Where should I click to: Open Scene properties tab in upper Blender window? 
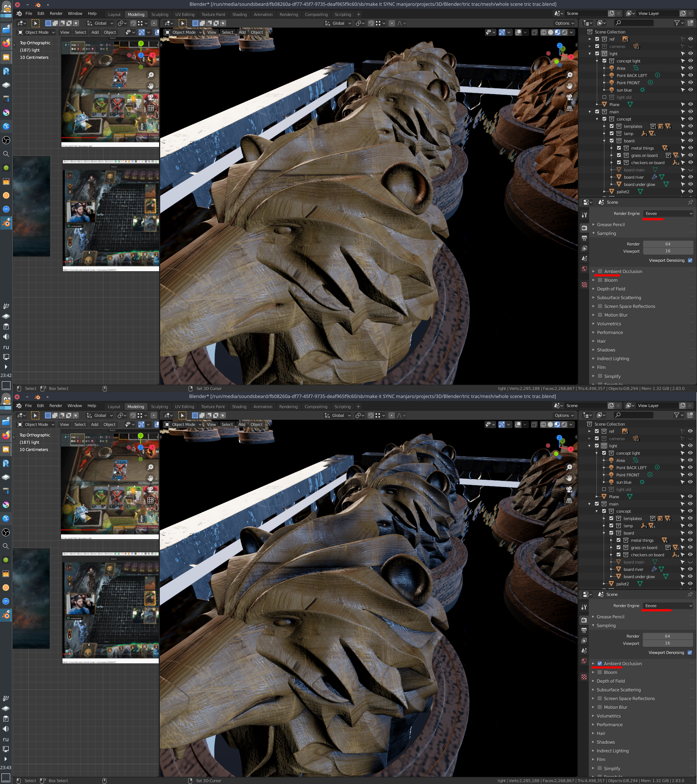[x=584, y=259]
